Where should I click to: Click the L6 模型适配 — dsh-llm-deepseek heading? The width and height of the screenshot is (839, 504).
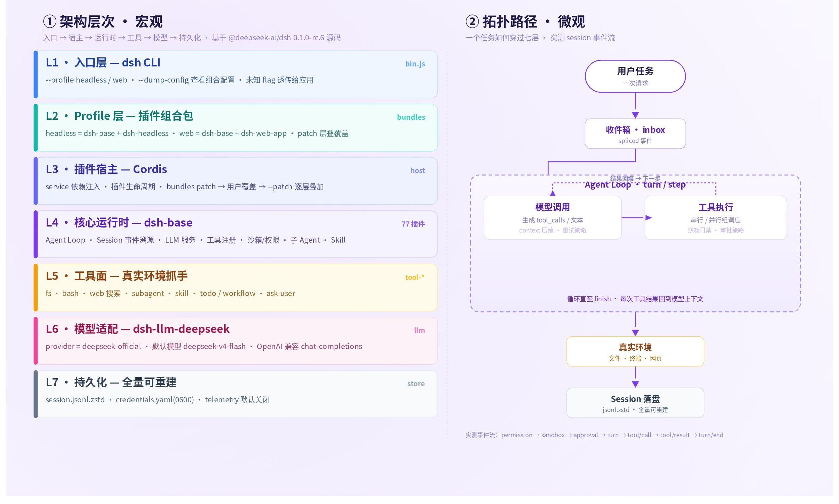pyautogui.click(x=138, y=329)
